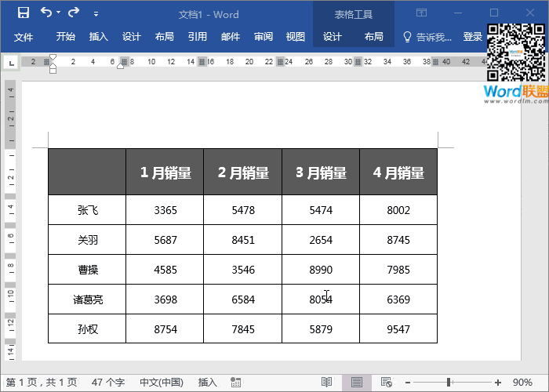This screenshot has height=392, width=549.
Task: Open the macro recording icon in status bar
Action: click(x=235, y=383)
